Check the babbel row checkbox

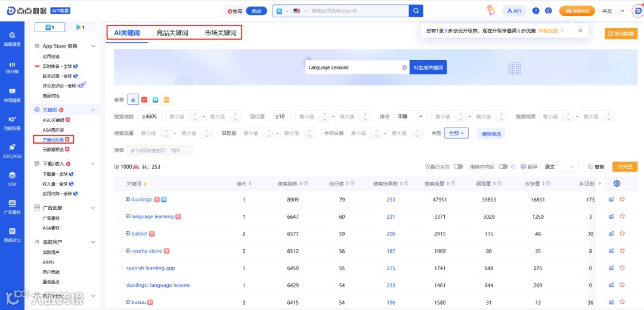(120, 234)
